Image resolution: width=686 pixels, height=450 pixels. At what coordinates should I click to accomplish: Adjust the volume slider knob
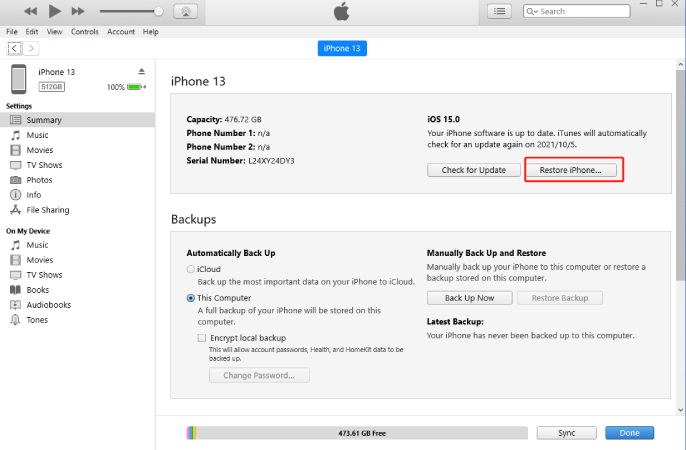pos(159,11)
